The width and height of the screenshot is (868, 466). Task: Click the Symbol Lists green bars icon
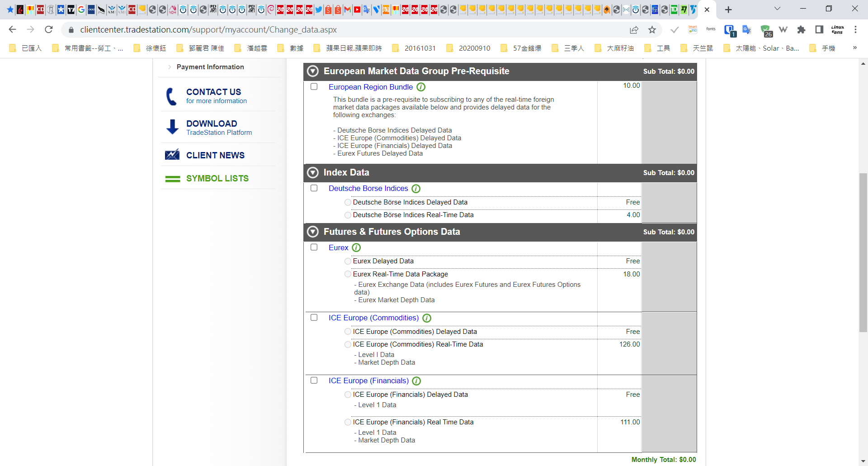point(173,179)
